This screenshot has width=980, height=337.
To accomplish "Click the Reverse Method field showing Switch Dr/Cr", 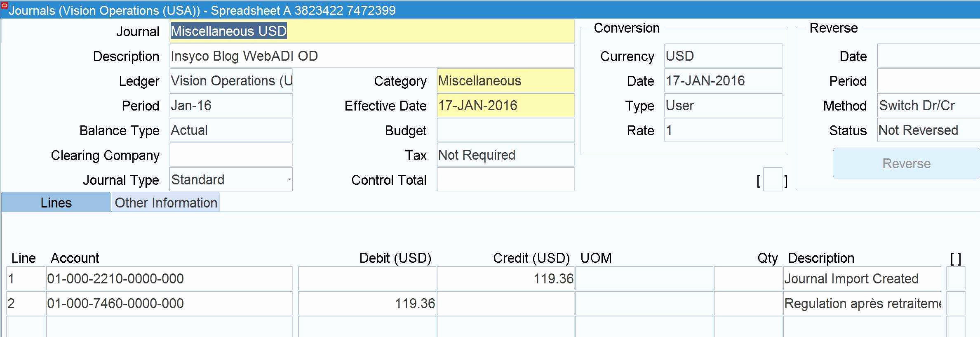I will (928, 106).
